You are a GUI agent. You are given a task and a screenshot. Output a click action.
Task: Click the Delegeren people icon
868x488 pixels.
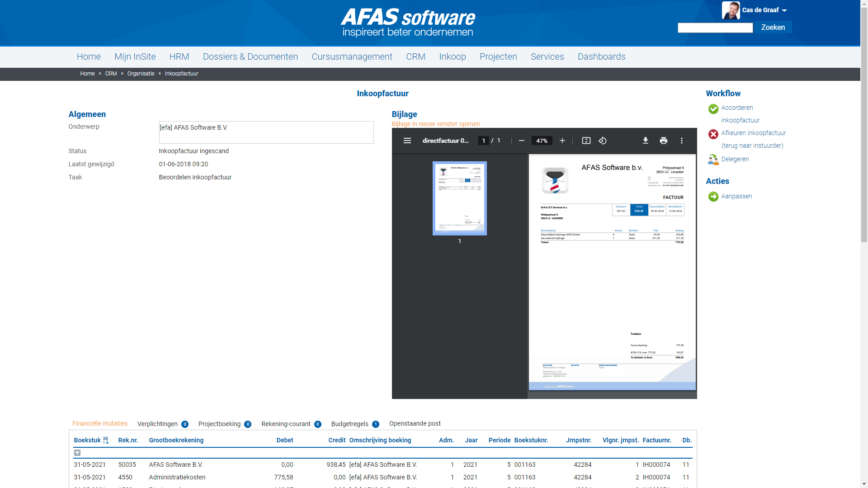[713, 160]
